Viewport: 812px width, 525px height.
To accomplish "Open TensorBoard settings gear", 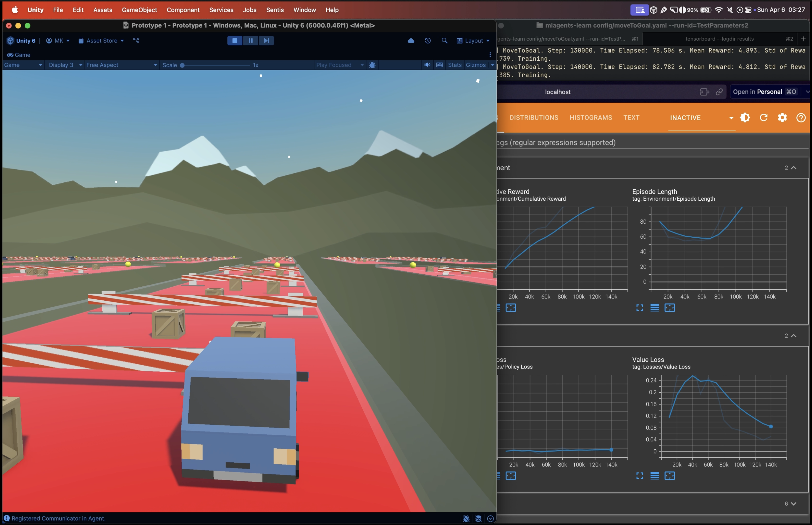I will click(782, 118).
